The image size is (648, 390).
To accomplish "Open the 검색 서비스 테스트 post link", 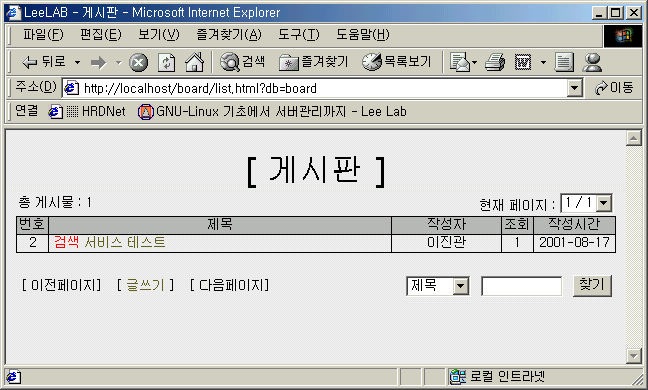I will tap(110, 243).
